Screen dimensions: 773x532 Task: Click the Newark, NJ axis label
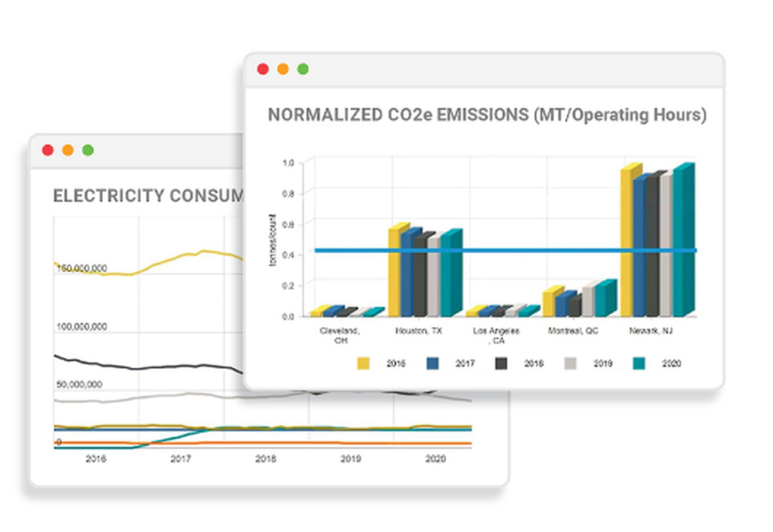pyautogui.click(x=652, y=331)
